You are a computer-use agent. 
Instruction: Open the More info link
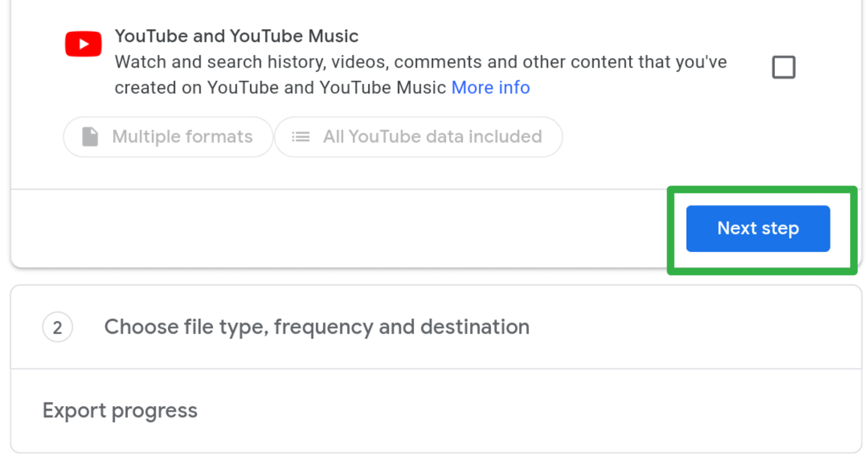pos(490,88)
